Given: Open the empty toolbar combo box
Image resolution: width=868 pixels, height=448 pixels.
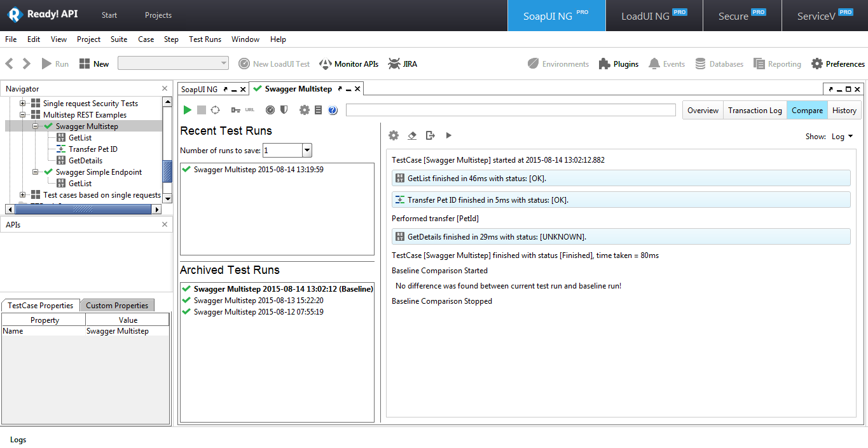Looking at the screenshot, I should tap(173, 63).
